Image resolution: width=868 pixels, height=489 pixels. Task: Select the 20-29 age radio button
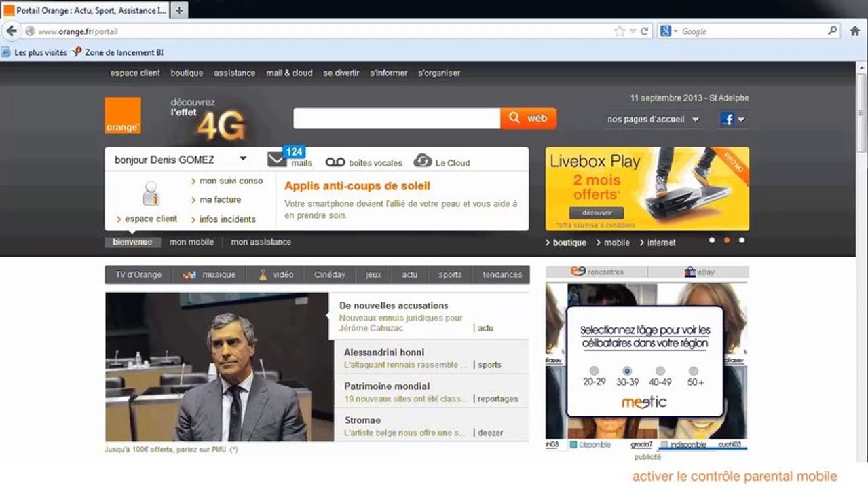[595, 371]
